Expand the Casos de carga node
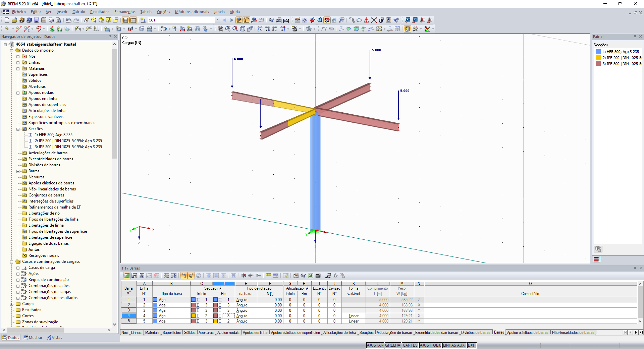The height and width of the screenshot is (349, 644). [x=18, y=268]
